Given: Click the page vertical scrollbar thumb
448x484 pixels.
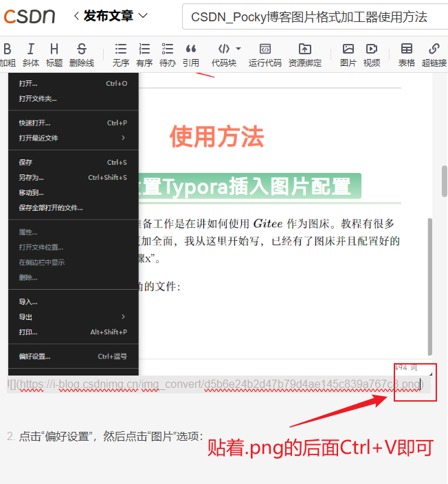Looking at the screenshot, I should click(x=445, y=181).
